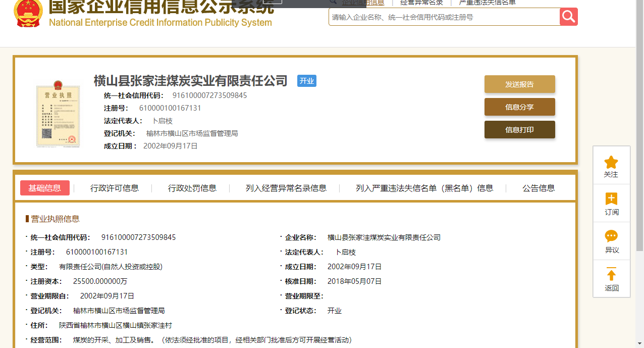Open the 行政处罚信息 tab
The image size is (644, 348).
(192, 188)
